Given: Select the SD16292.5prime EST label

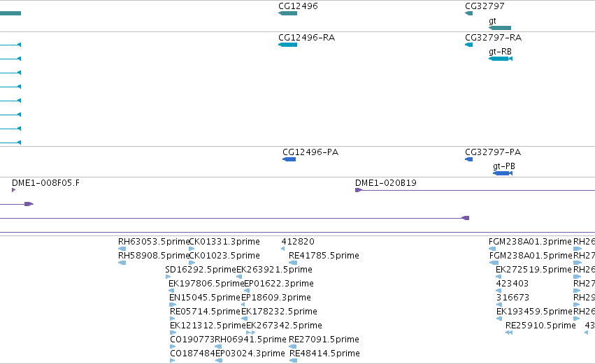Looking at the screenshot, I should (201, 270).
